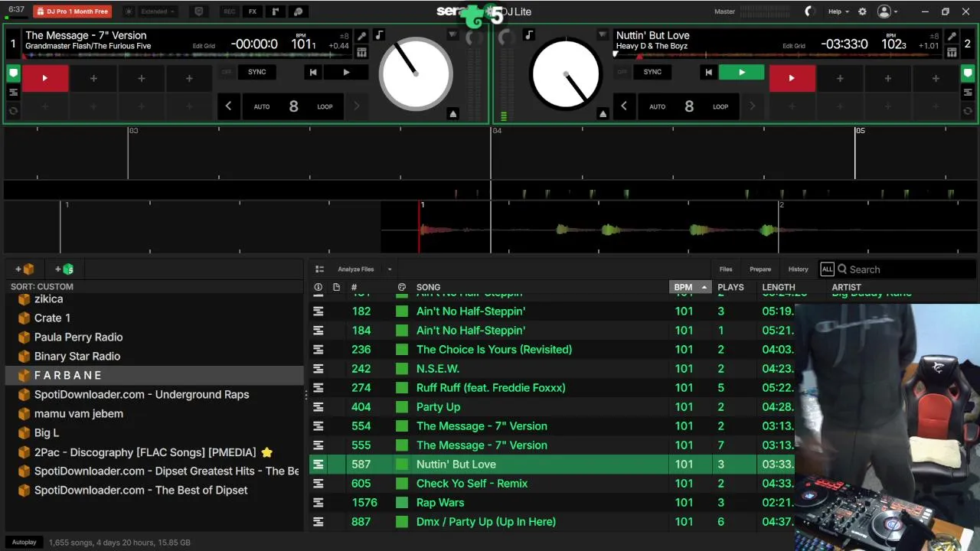Pause the green play button on deck 2

point(741,72)
